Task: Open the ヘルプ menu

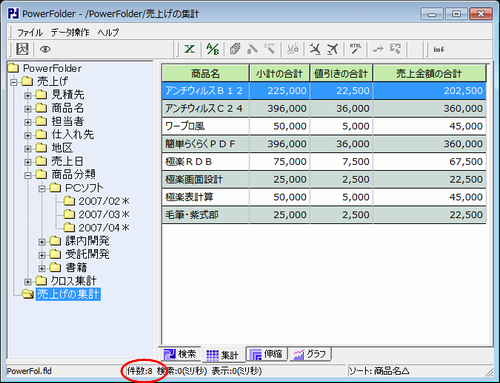Action: point(108,32)
